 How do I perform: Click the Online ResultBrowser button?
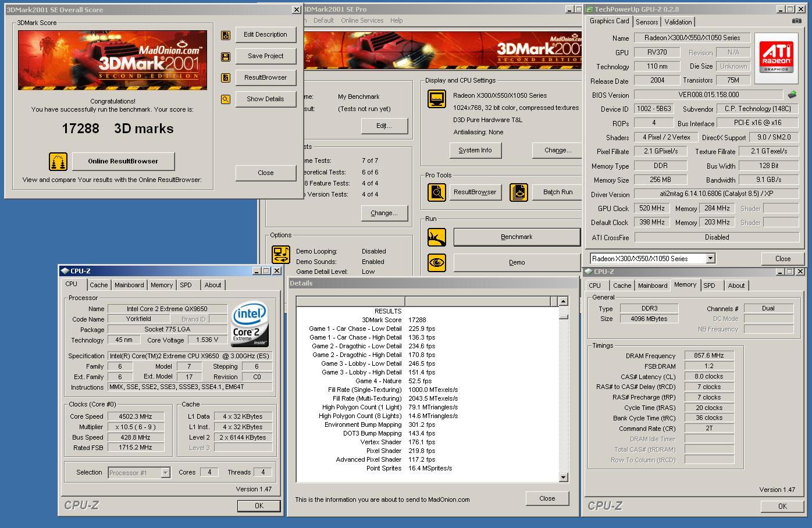[123, 162]
